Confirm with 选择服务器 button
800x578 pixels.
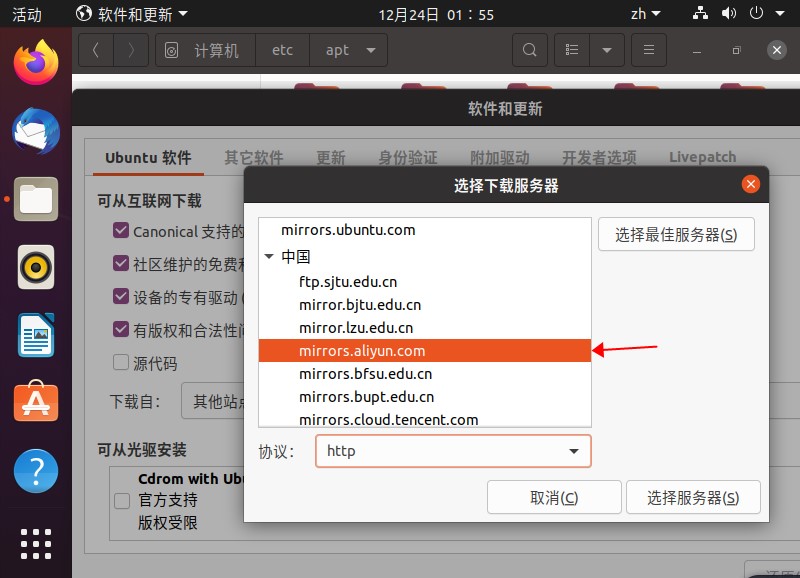(693, 497)
